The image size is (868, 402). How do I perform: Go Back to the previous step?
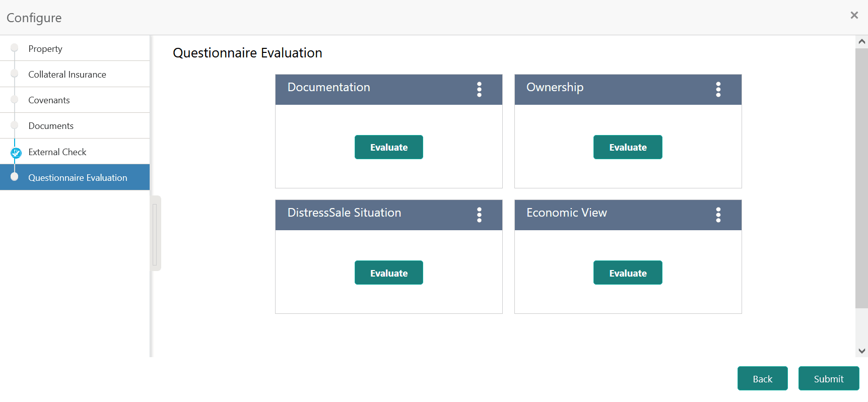[x=762, y=378]
